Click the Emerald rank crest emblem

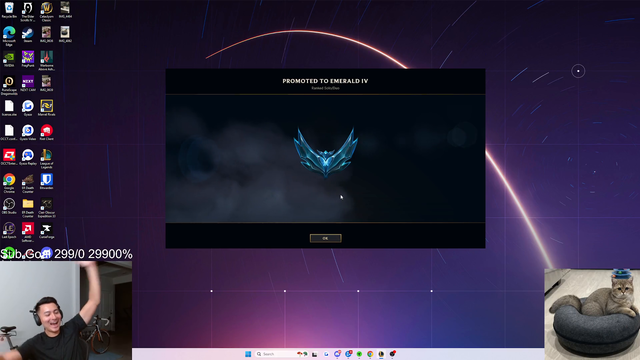pyautogui.click(x=325, y=152)
